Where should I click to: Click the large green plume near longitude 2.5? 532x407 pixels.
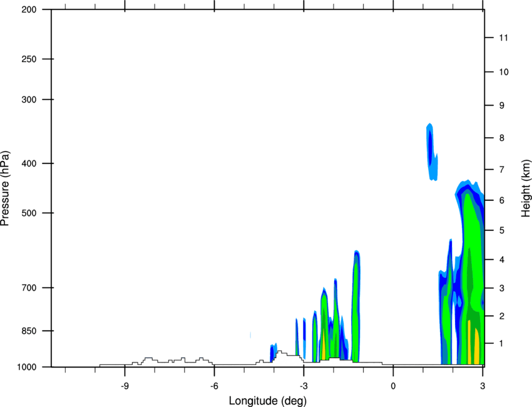[x=470, y=272]
